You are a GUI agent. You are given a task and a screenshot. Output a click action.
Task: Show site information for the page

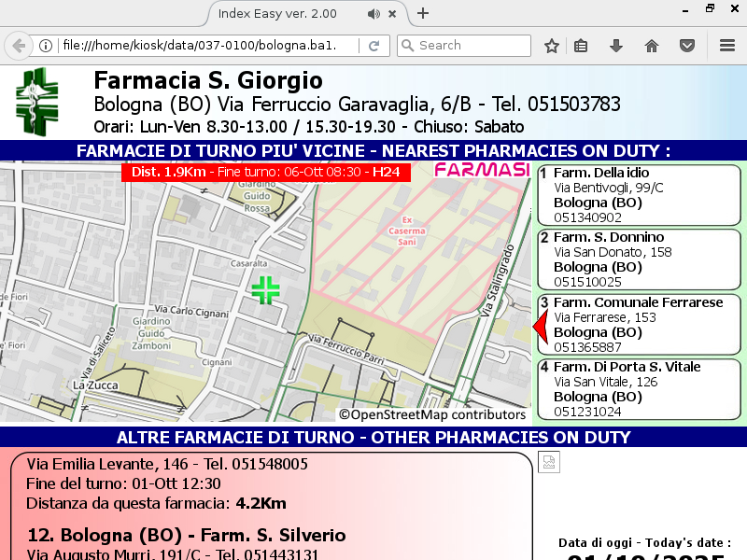[x=45, y=46]
